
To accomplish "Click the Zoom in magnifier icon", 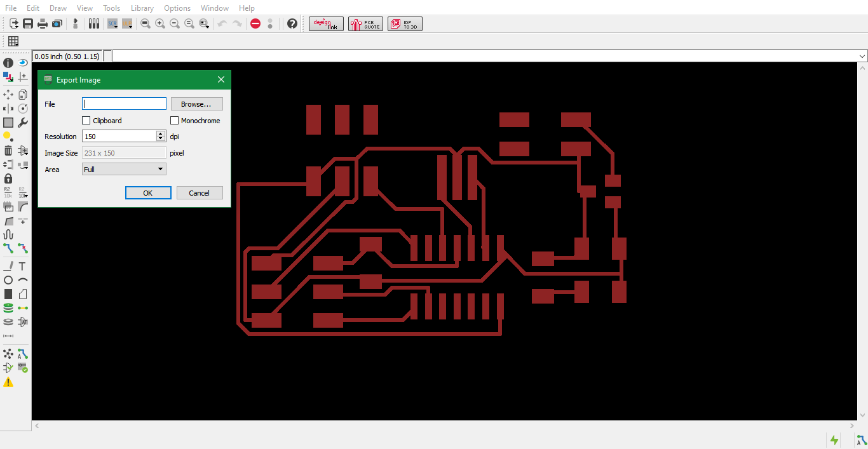I will point(160,23).
